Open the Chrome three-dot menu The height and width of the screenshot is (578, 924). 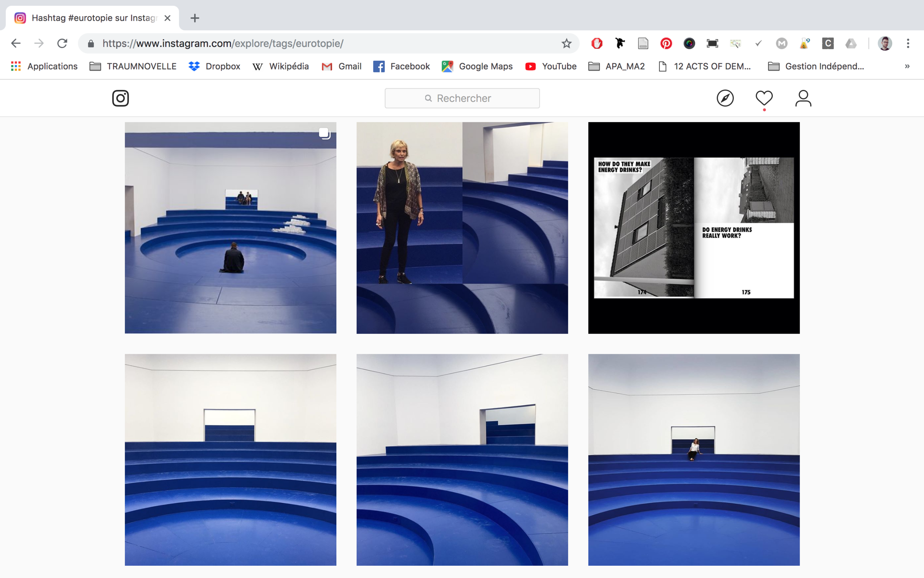click(x=908, y=44)
